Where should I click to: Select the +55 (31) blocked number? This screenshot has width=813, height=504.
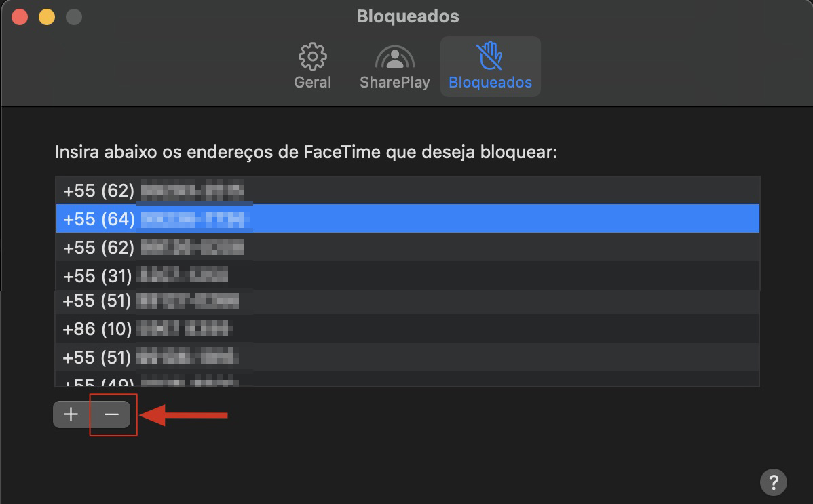click(x=204, y=274)
